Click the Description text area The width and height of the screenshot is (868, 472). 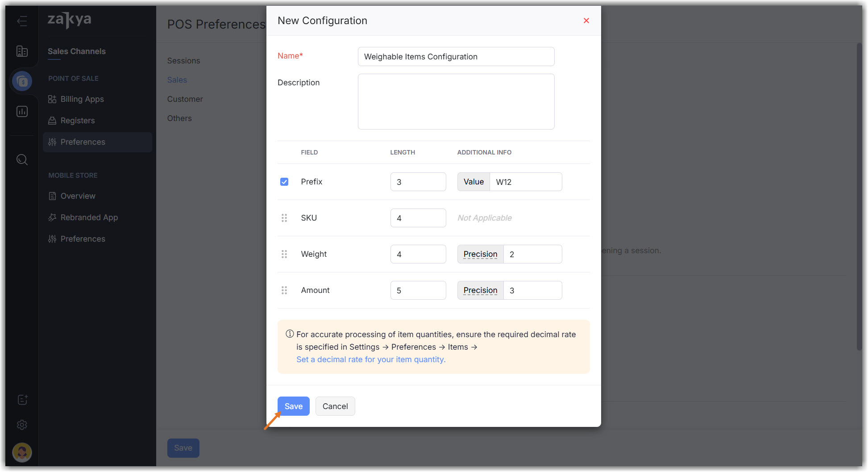point(456,102)
